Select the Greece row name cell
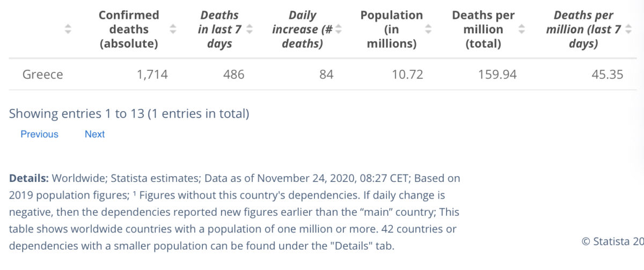The width and height of the screenshot is (644, 270). pyautogui.click(x=42, y=75)
